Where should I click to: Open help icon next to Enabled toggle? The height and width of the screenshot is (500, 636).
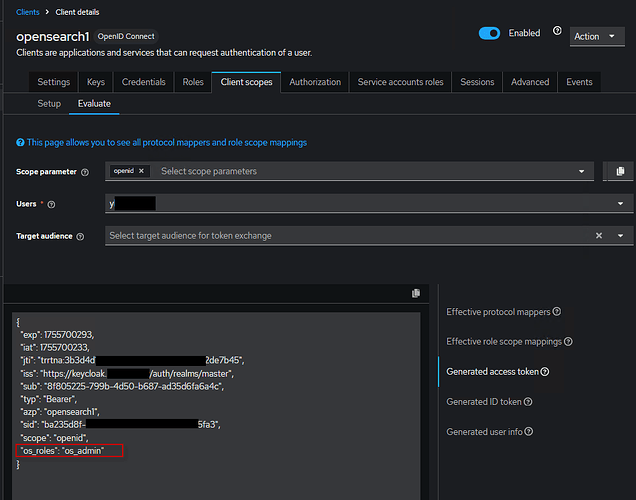557,31
